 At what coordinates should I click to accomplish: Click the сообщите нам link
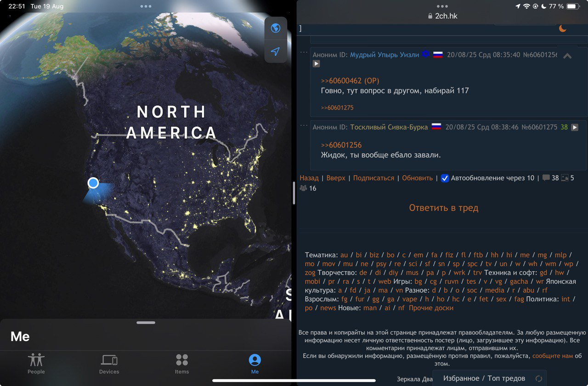(x=553, y=356)
